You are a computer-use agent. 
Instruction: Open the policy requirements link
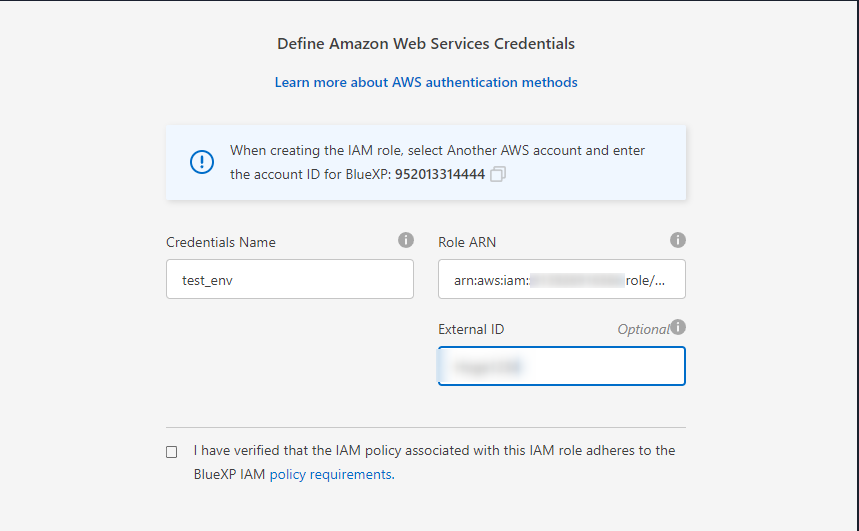(330, 474)
